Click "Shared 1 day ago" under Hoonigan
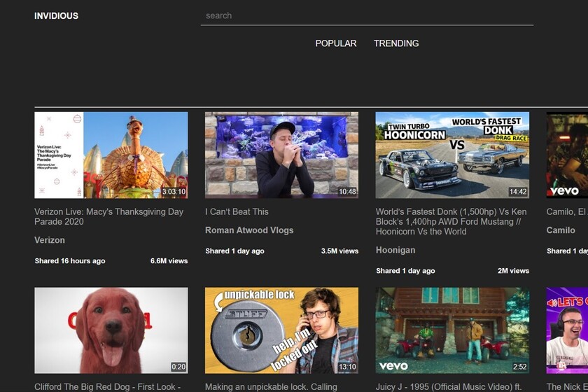This screenshot has width=588, height=392. click(x=405, y=271)
